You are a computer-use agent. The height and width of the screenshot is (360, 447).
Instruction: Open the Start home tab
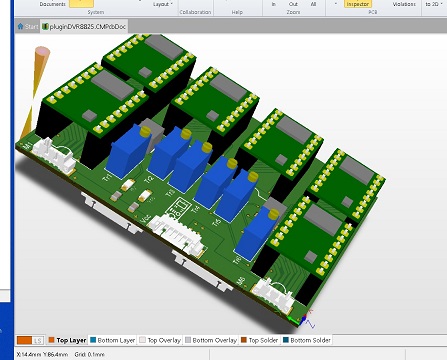point(28,26)
